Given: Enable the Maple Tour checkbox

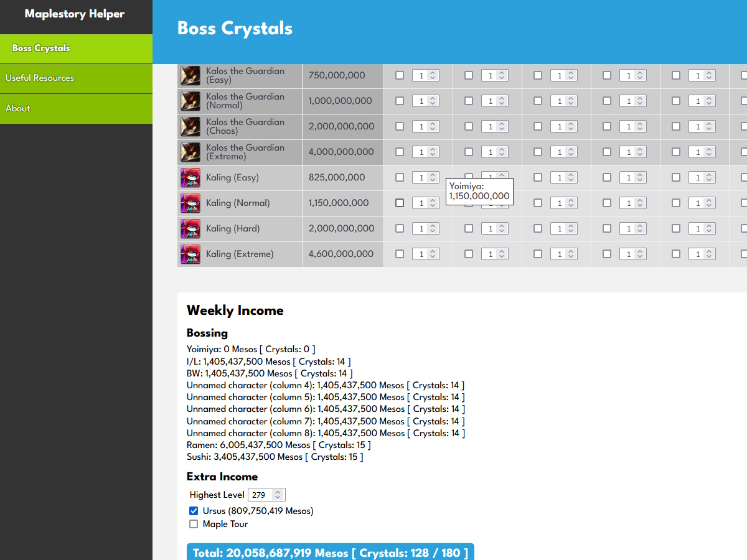Looking at the screenshot, I should point(194,524).
